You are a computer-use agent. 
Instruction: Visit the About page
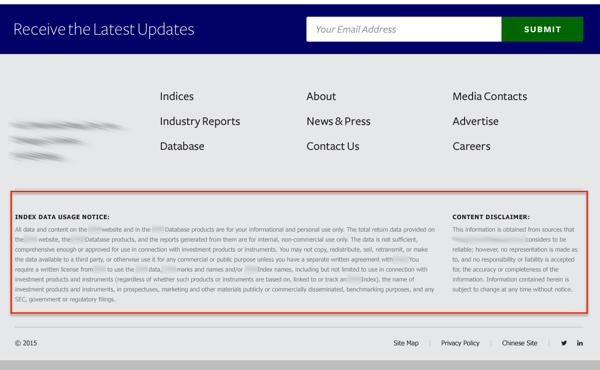point(321,96)
